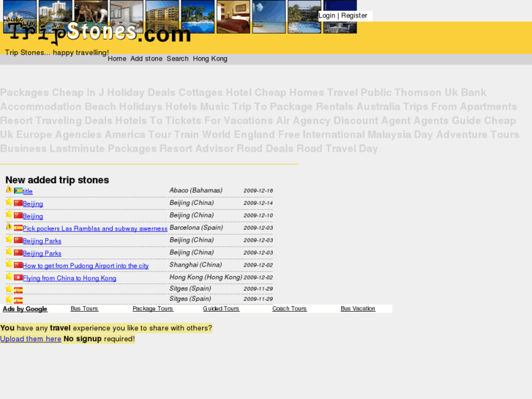Click star icon on Flying from China row
The image size is (532, 399).
pyautogui.click(x=10, y=277)
